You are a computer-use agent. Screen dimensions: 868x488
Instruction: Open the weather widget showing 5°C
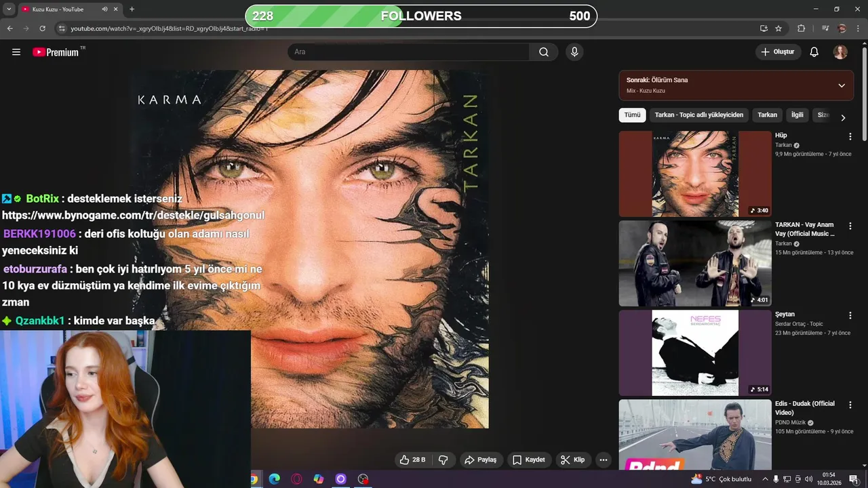[x=722, y=479]
